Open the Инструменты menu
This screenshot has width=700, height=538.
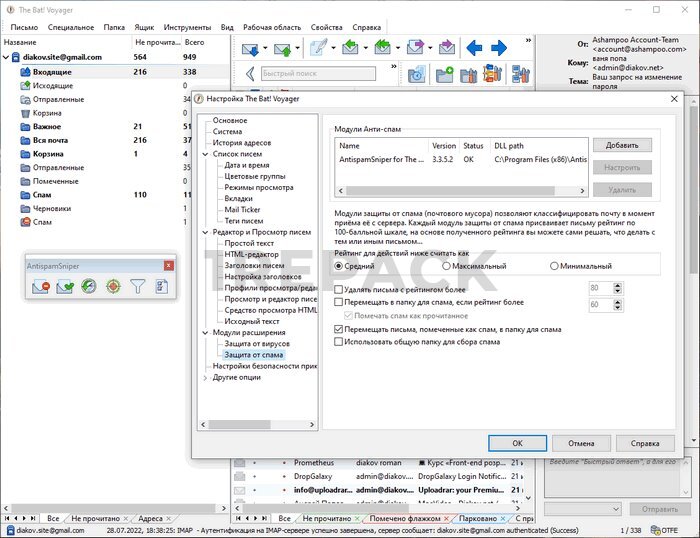[x=190, y=27]
